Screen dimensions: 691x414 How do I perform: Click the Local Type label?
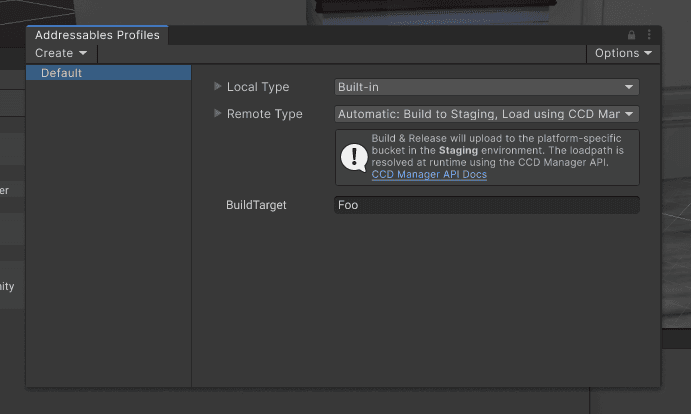point(258,87)
